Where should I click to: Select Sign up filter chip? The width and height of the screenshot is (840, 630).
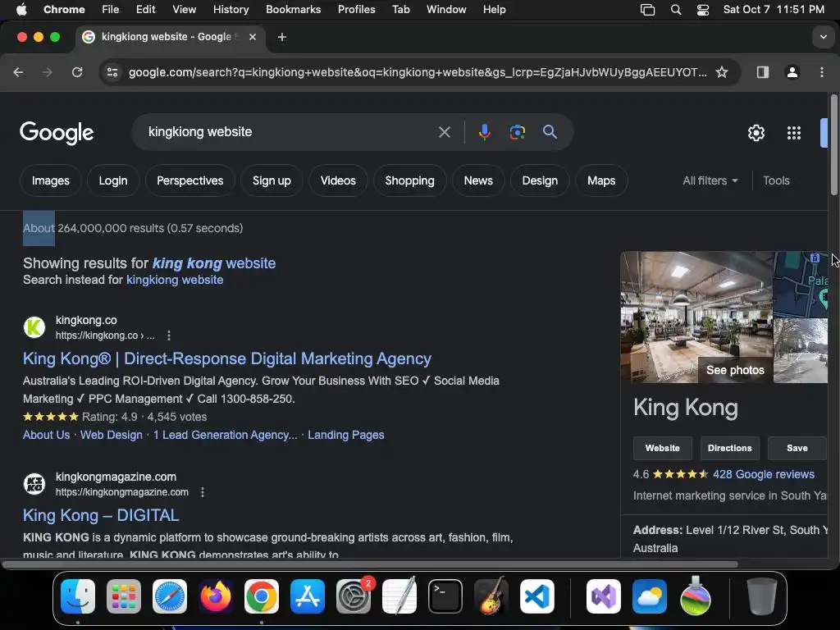272,180
